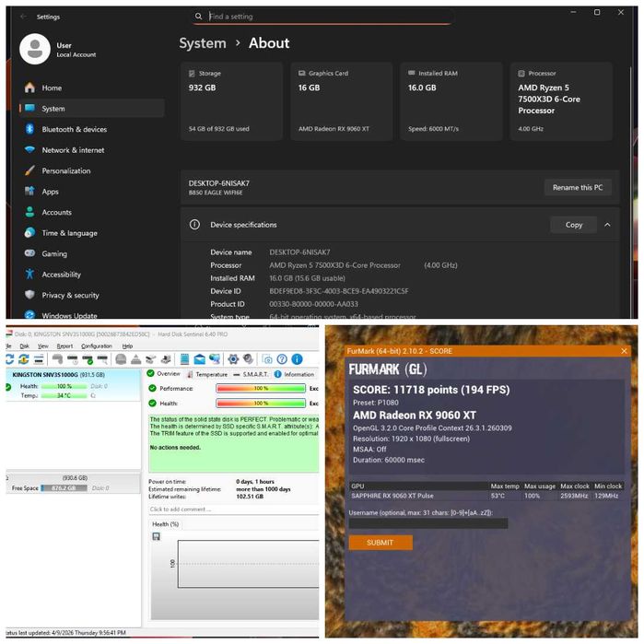This screenshot has width=644, height=644.
Task: Click the refresh-with-update icon in Hard Disk Sentinel toolbar
Action: [x=24, y=359]
